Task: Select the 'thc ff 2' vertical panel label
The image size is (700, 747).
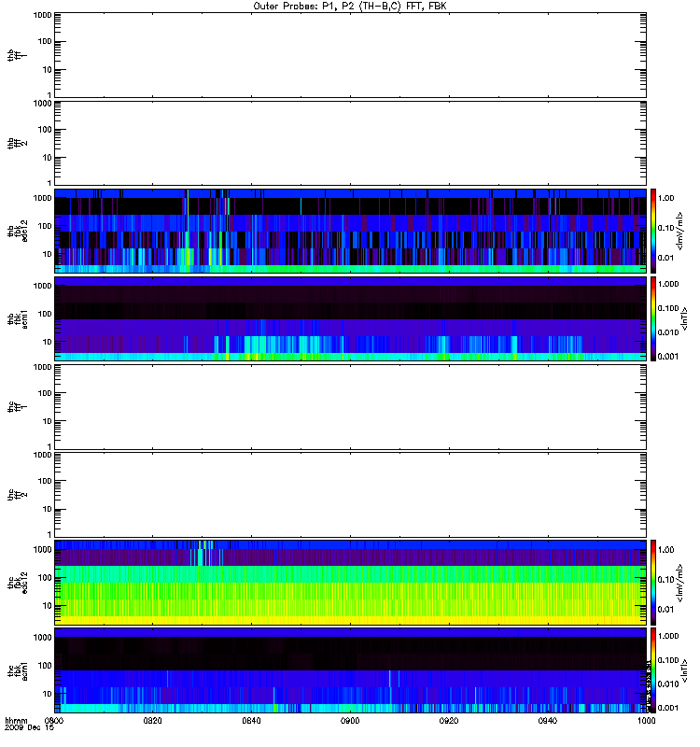Action: click(18, 495)
